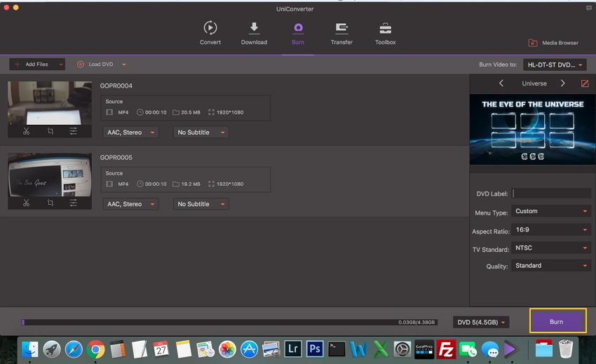Open UniConverter purple icon in dock

(x=511, y=349)
